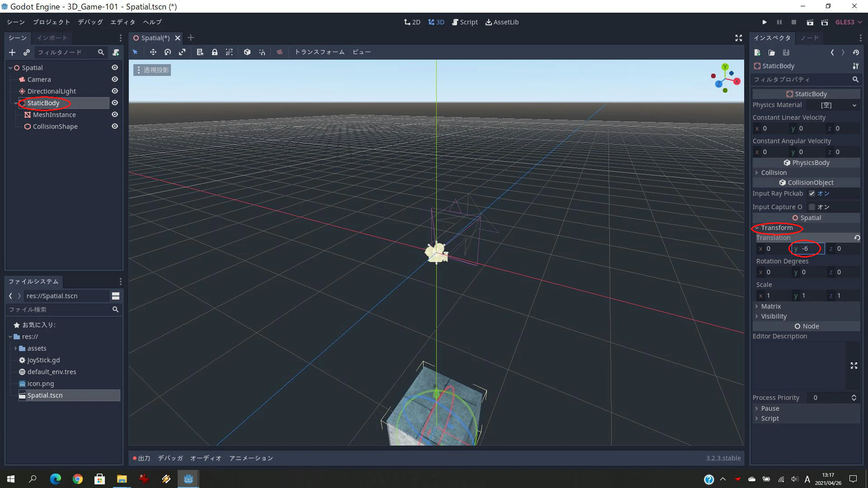
Task: Play the current scene clapper icon
Action: click(x=810, y=22)
